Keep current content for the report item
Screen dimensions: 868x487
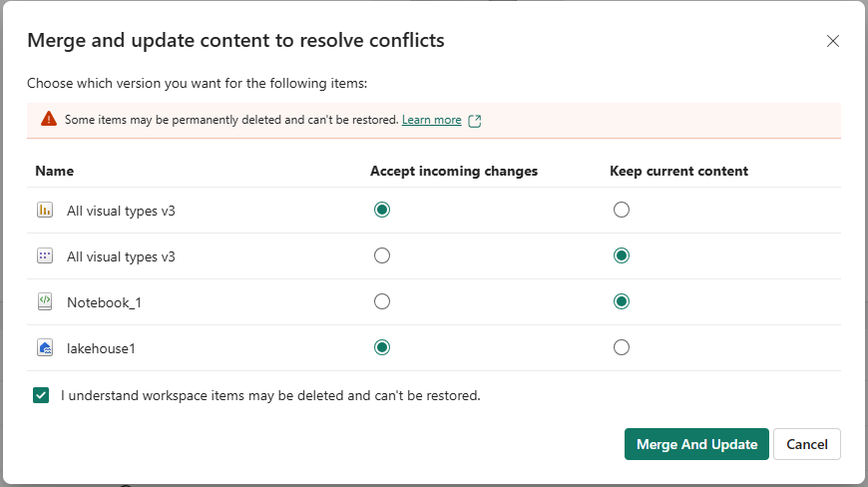pyautogui.click(x=622, y=210)
